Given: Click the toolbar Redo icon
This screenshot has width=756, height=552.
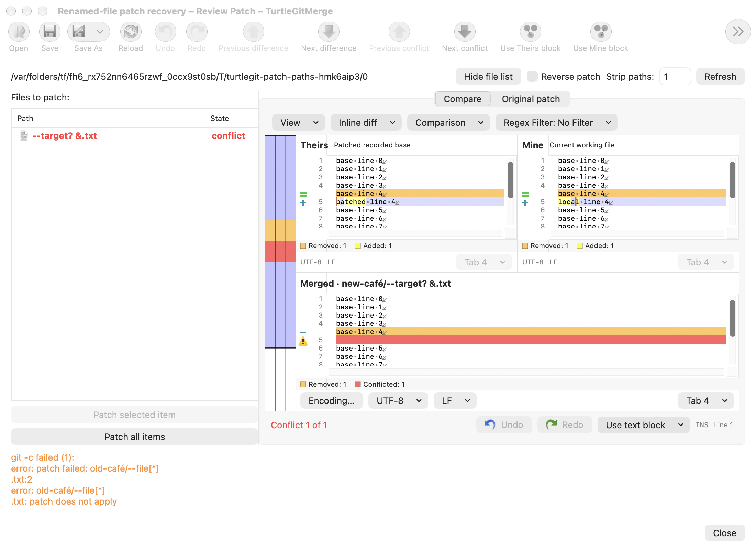Looking at the screenshot, I should click(197, 32).
